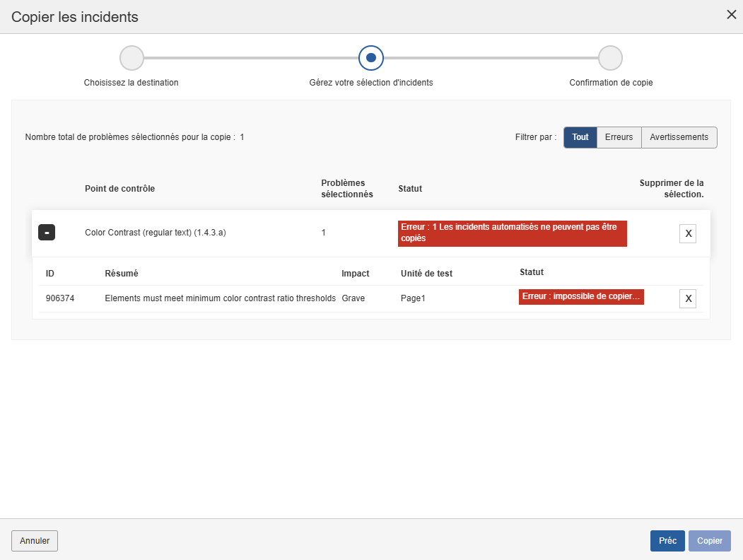Remove Color Contrast checkpoint from selection
The height and width of the screenshot is (560, 743).
(x=687, y=233)
